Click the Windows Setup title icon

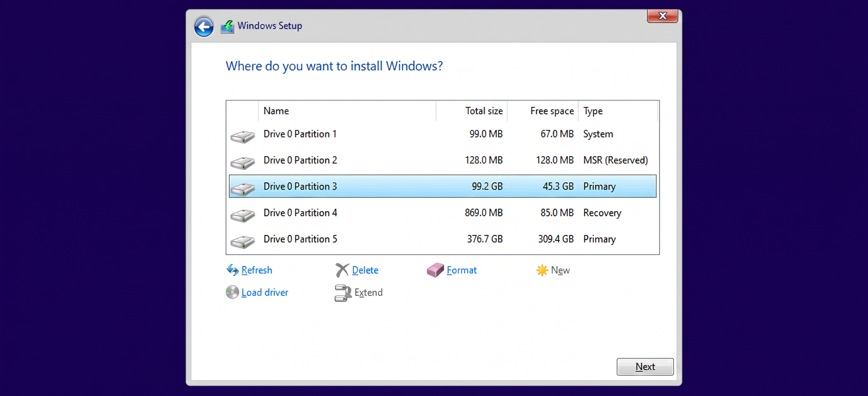(227, 26)
